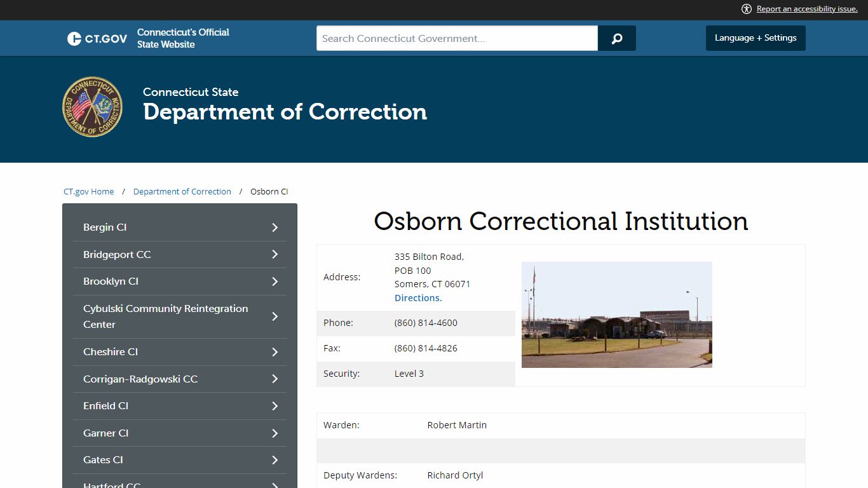Click the Level 3 security value
Image resolution: width=868 pixels, height=488 pixels.
click(409, 374)
